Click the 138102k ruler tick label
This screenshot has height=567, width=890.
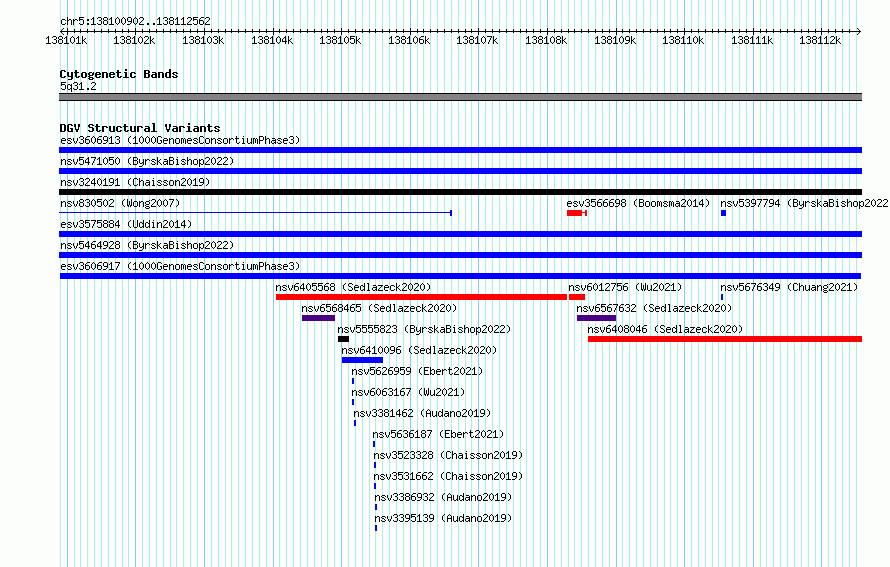click(x=135, y=40)
